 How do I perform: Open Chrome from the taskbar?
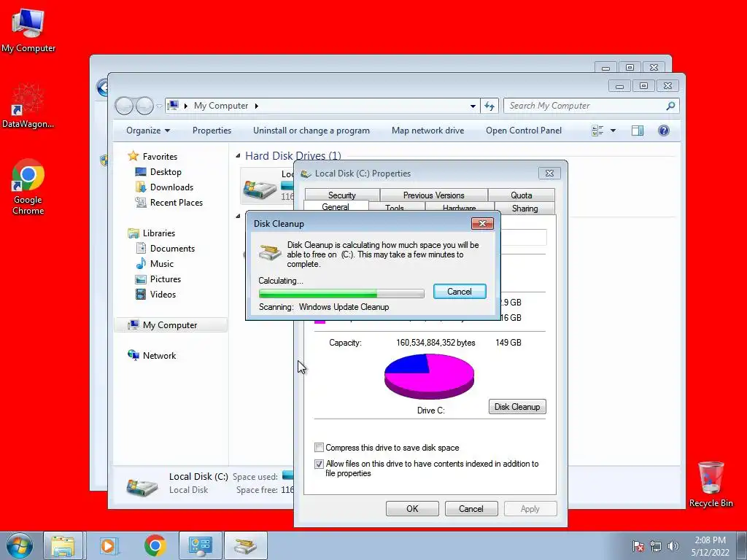155,545
